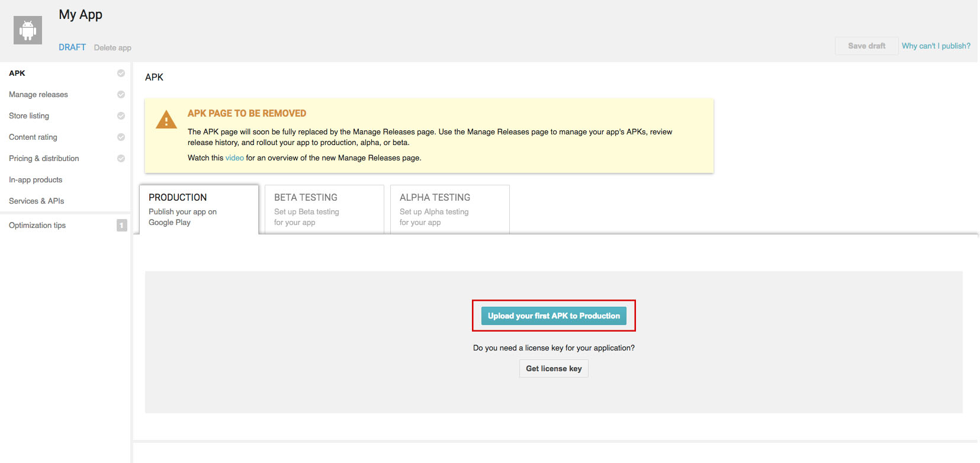Select the Production tab
980x463 pixels.
click(198, 210)
